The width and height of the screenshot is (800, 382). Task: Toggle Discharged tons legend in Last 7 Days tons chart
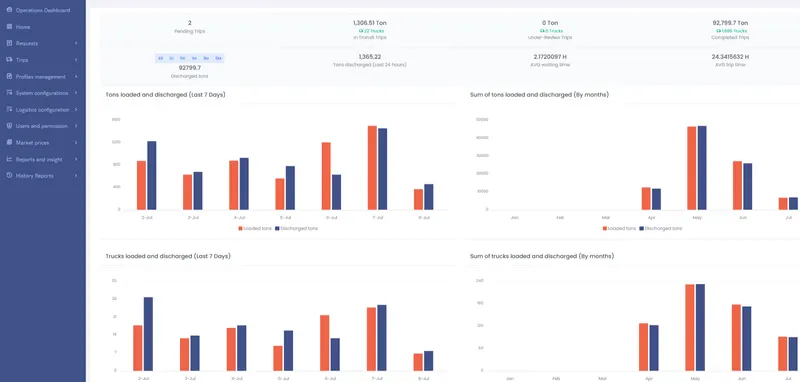[x=296, y=228]
